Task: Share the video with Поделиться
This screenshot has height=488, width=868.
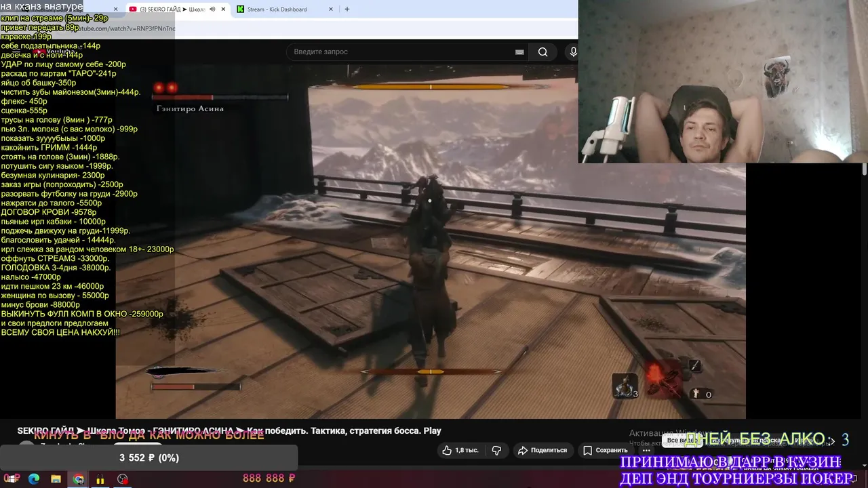Action: point(542,450)
